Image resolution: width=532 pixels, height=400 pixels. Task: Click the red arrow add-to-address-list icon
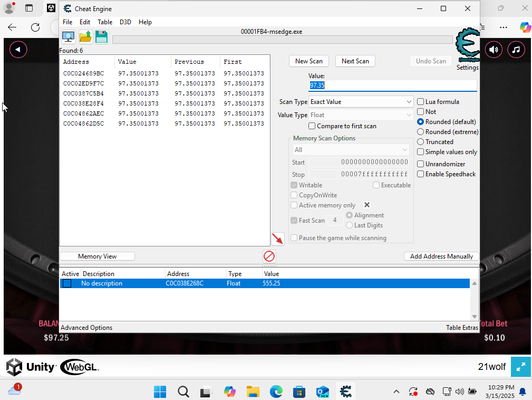click(277, 239)
